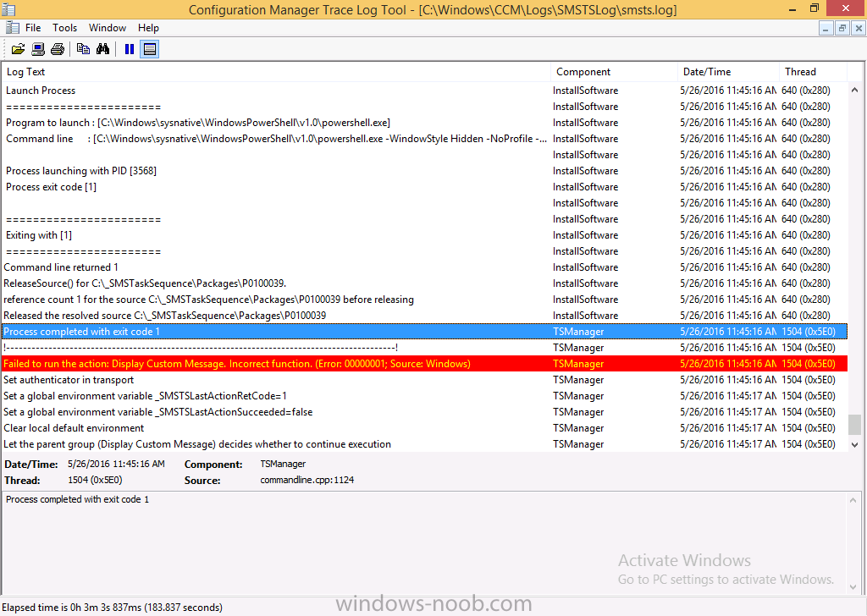The height and width of the screenshot is (616, 867).
Task: Select the 'Exiting with [1]' row
Action: point(425,235)
